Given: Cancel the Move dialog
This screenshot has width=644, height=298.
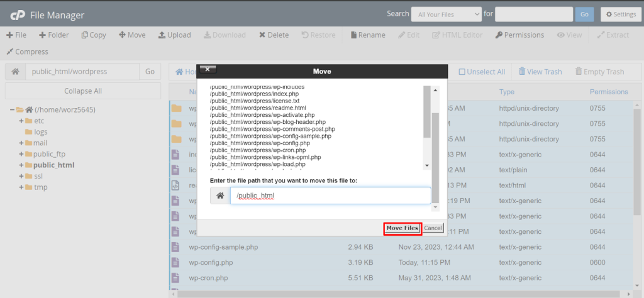Looking at the screenshot, I should point(433,228).
